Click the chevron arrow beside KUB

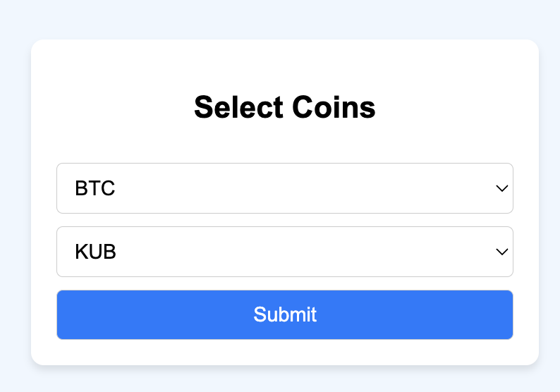[502, 252]
